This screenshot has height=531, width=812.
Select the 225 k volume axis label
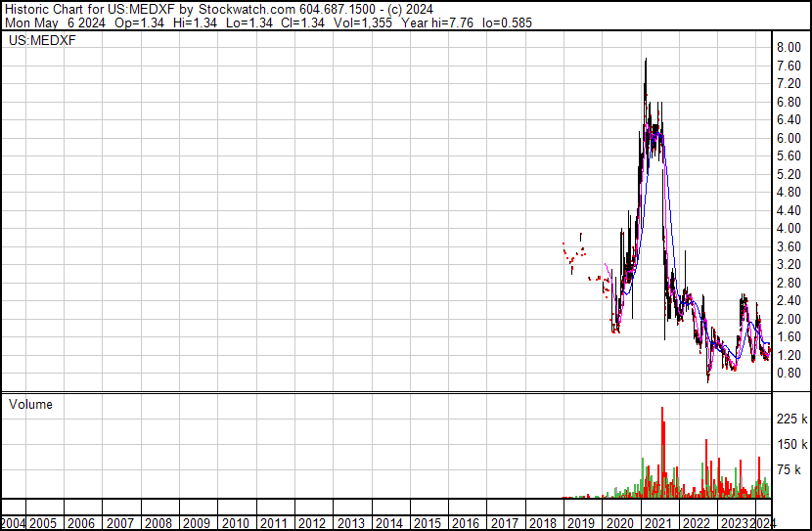click(x=791, y=419)
